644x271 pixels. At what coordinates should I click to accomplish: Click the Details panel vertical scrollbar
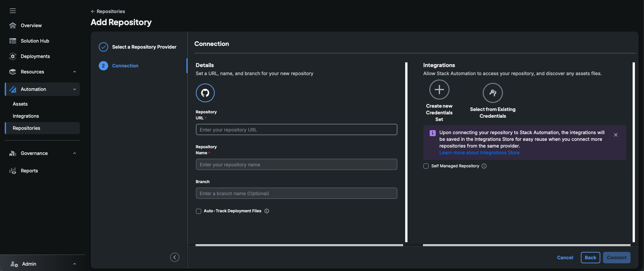(x=406, y=152)
